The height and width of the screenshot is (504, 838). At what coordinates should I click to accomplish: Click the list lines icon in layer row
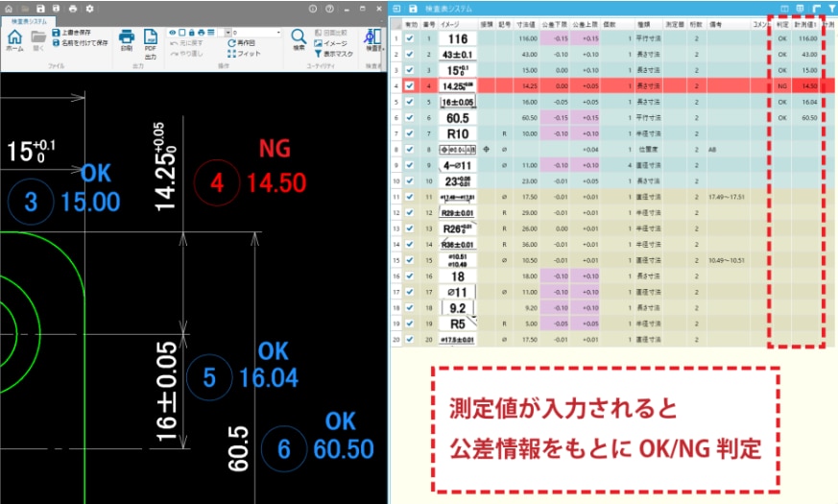click(x=211, y=33)
